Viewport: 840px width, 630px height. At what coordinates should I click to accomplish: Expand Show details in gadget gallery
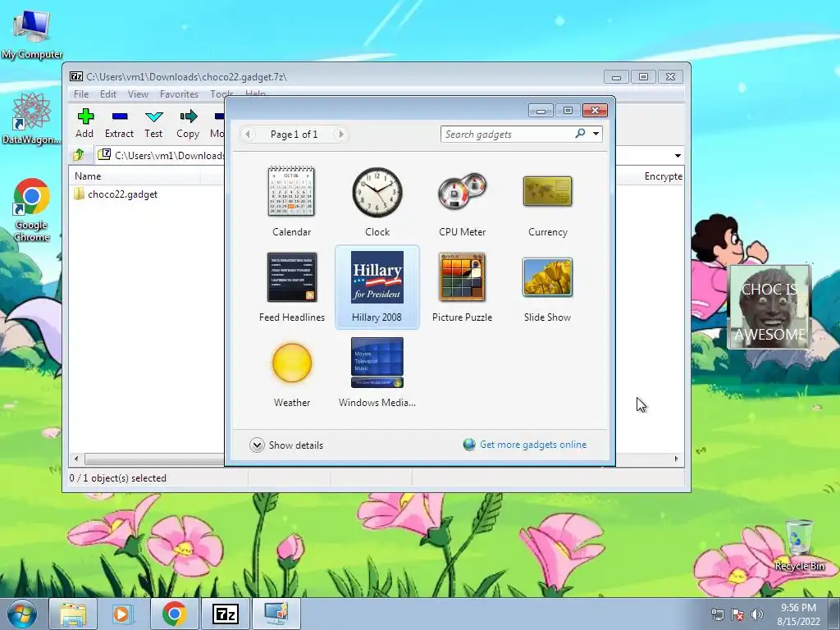(x=286, y=445)
